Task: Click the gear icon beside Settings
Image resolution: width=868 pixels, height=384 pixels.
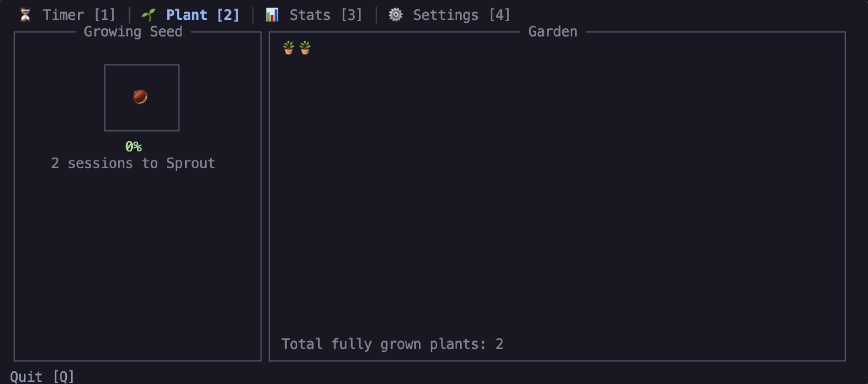Action: [395, 15]
